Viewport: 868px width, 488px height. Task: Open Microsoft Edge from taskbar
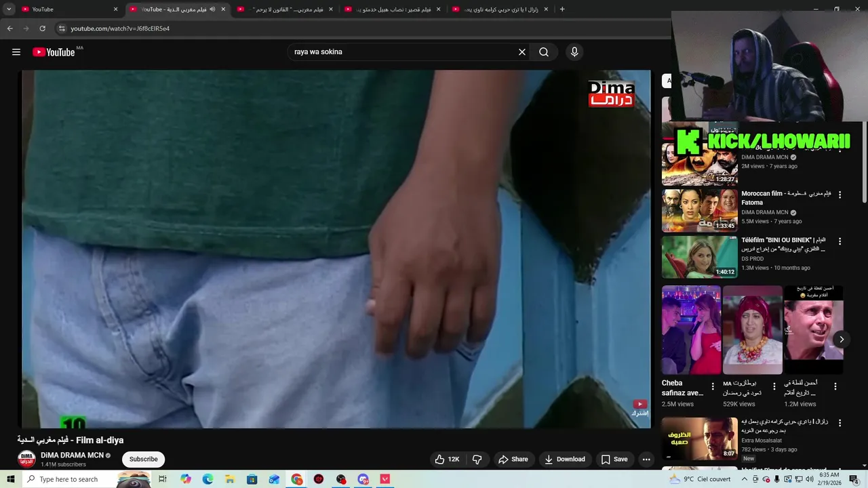[x=208, y=479]
